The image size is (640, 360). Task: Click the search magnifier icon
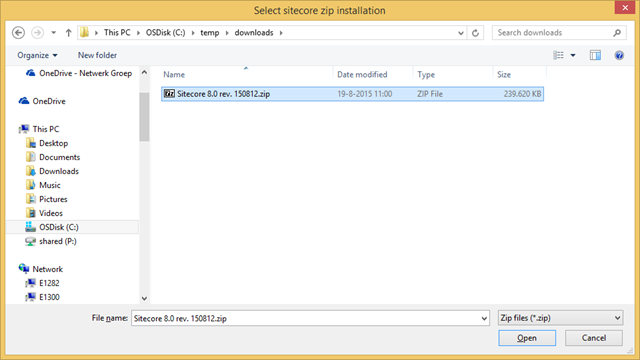click(617, 33)
